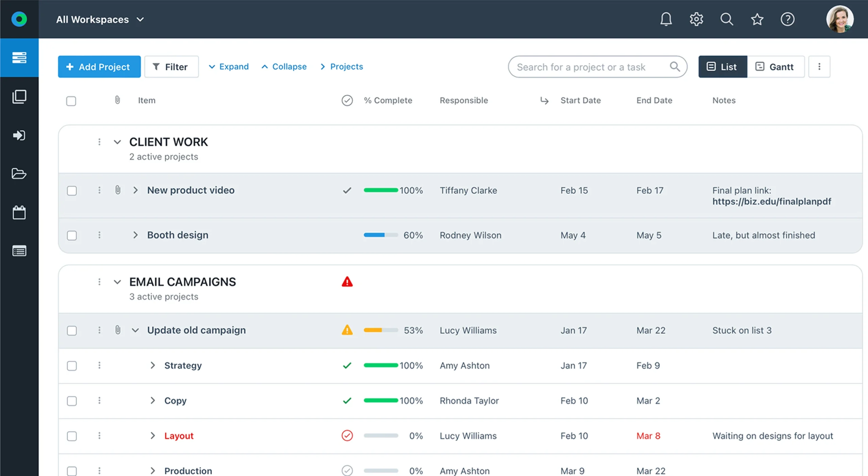This screenshot has height=476, width=868.
Task: Open the notifications bell icon
Action: coord(666,19)
